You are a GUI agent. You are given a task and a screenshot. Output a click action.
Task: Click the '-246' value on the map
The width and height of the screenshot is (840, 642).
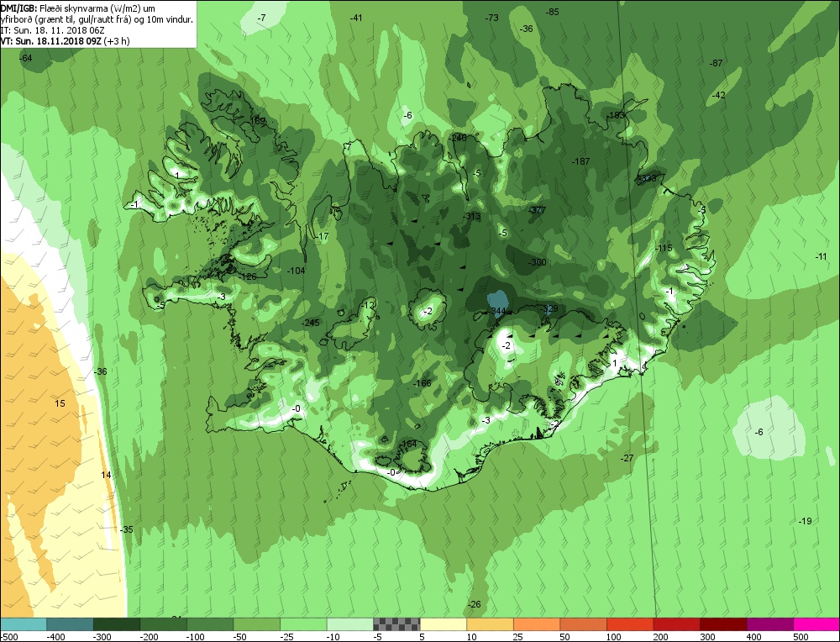point(458,138)
